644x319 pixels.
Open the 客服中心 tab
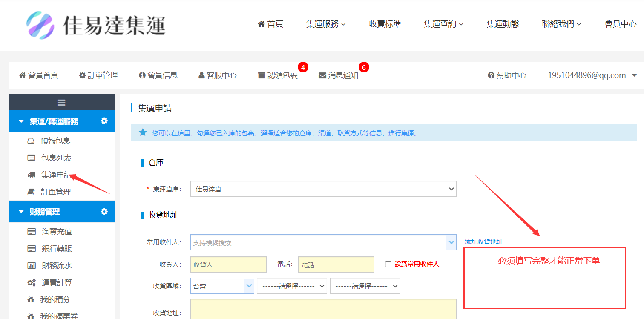pos(218,75)
